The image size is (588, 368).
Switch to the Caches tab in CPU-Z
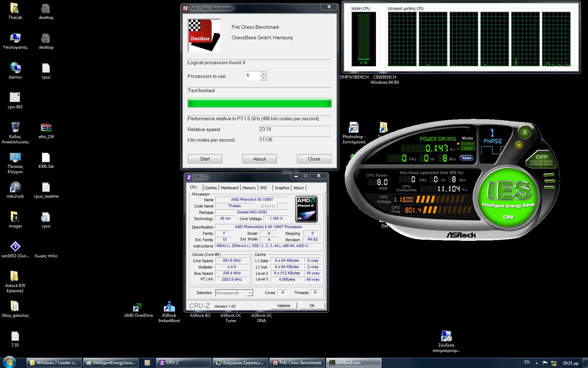211,188
